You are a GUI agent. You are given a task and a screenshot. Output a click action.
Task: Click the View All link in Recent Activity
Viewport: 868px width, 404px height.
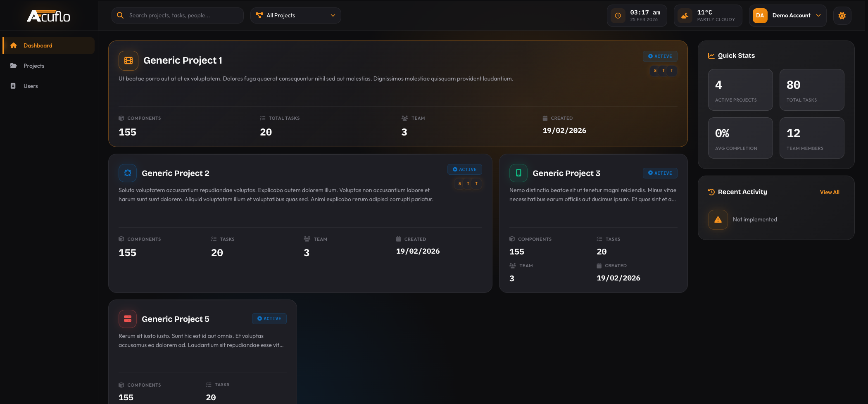click(830, 192)
